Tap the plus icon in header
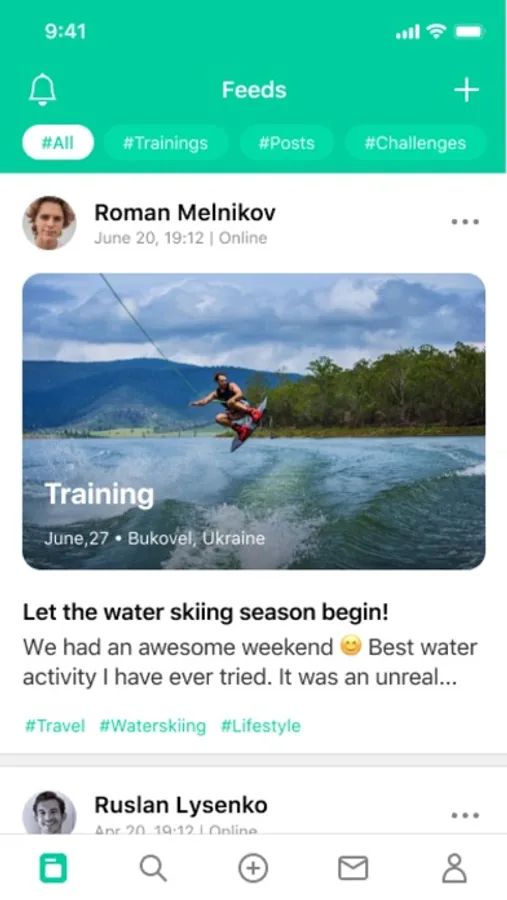The height and width of the screenshot is (900, 507). pyautogui.click(x=466, y=90)
